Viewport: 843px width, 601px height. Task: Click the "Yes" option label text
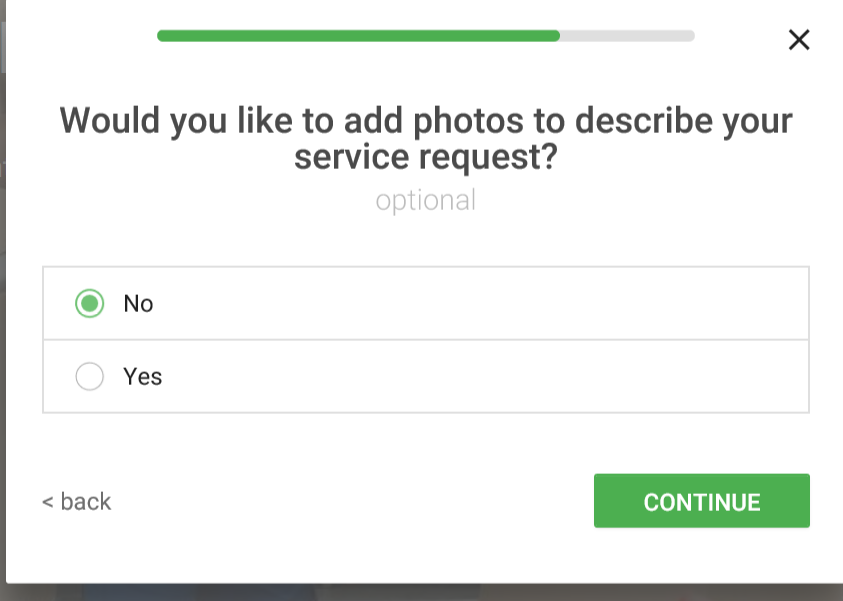tap(142, 376)
